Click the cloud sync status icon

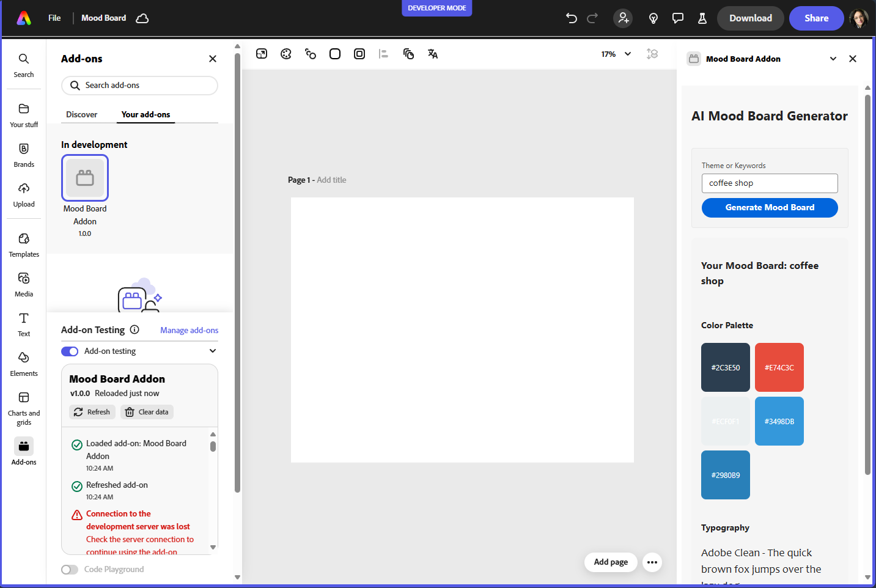142,18
